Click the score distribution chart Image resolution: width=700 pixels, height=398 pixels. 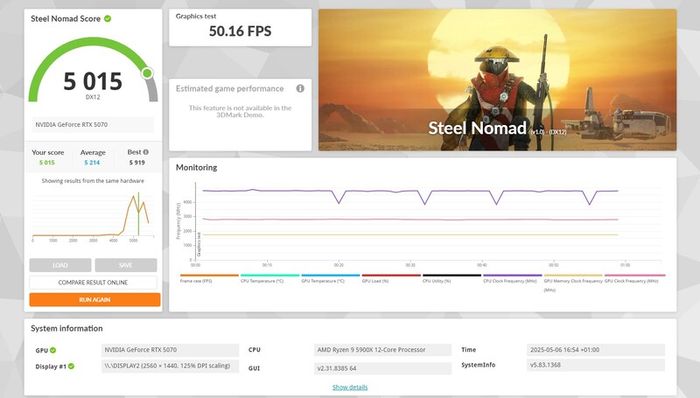92,217
